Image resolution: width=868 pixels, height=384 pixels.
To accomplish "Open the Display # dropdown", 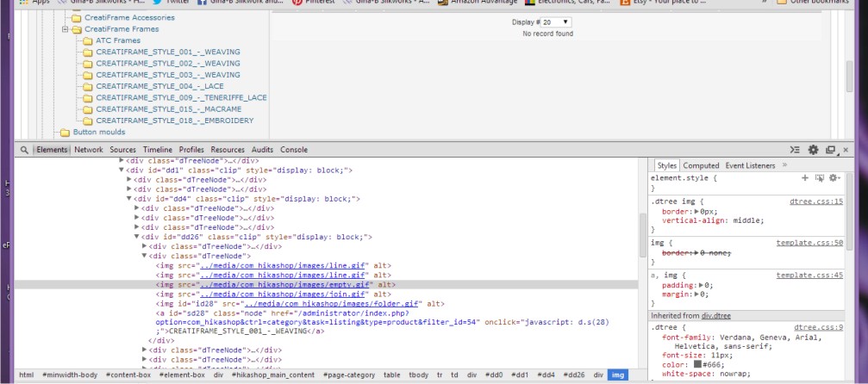I will tap(556, 22).
